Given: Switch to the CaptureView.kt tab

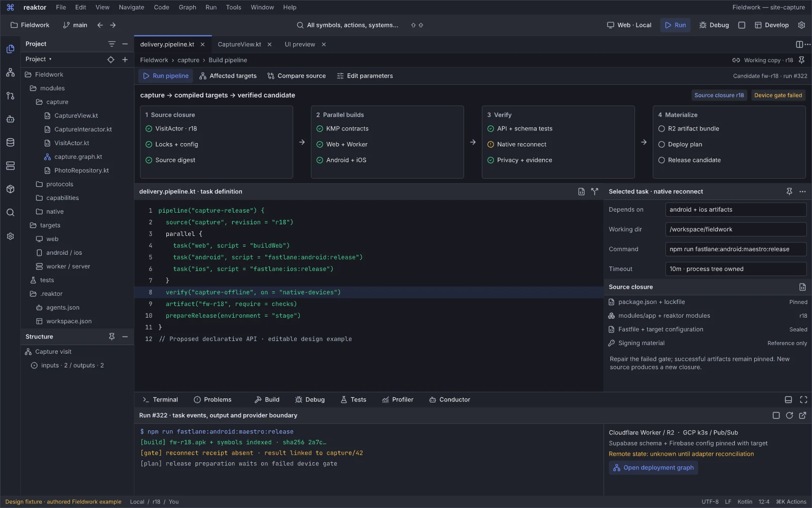Looking at the screenshot, I should pyautogui.click(x=239, y=45).
